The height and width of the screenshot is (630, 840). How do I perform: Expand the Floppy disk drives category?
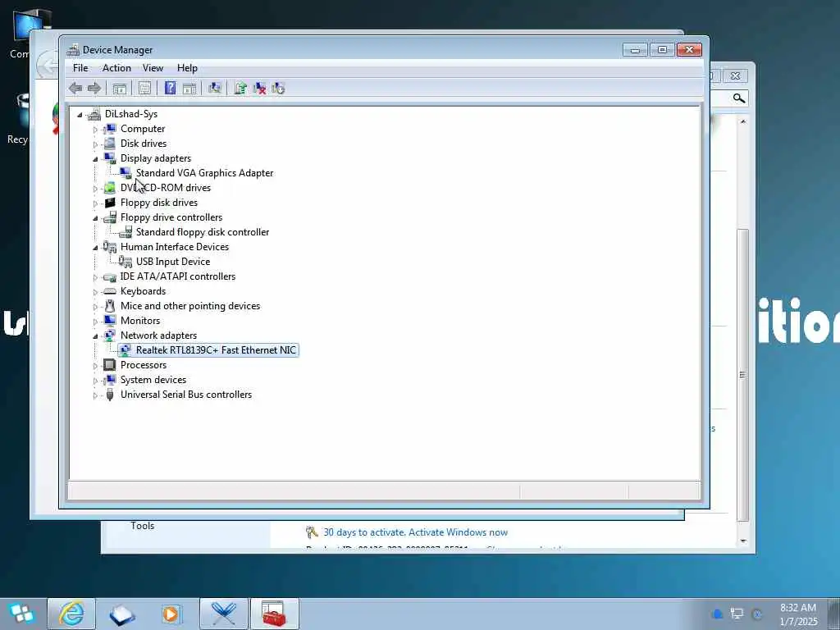coord(95,203)
